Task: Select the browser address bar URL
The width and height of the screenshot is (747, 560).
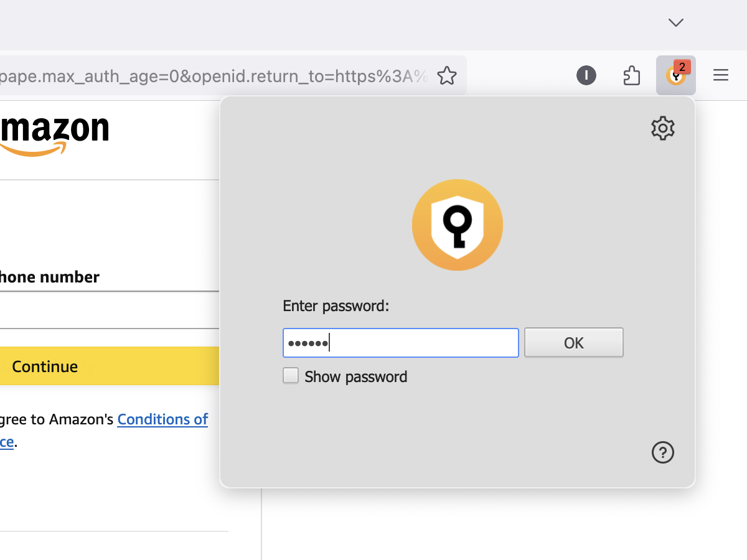Action: [x=214, y=76]
